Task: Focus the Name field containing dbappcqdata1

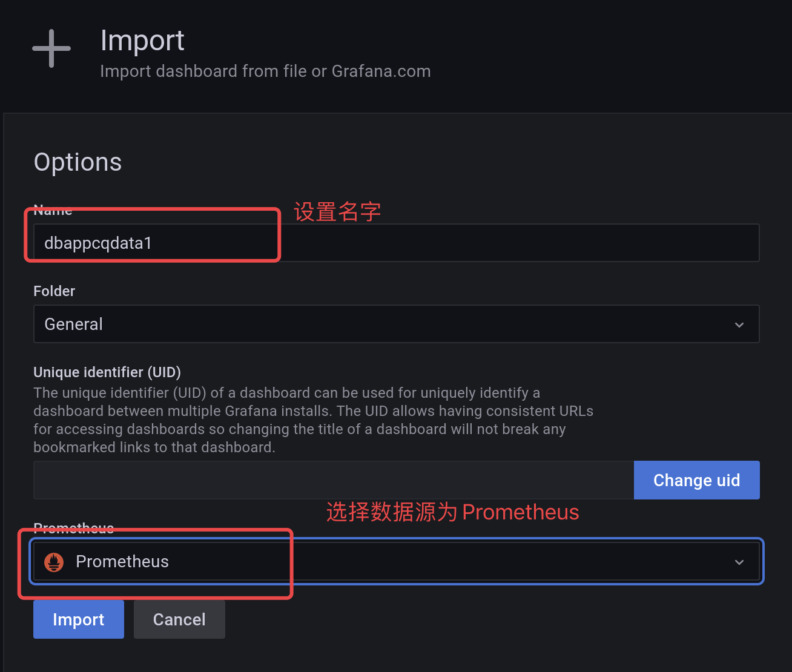Action: [x=397, y=243]
